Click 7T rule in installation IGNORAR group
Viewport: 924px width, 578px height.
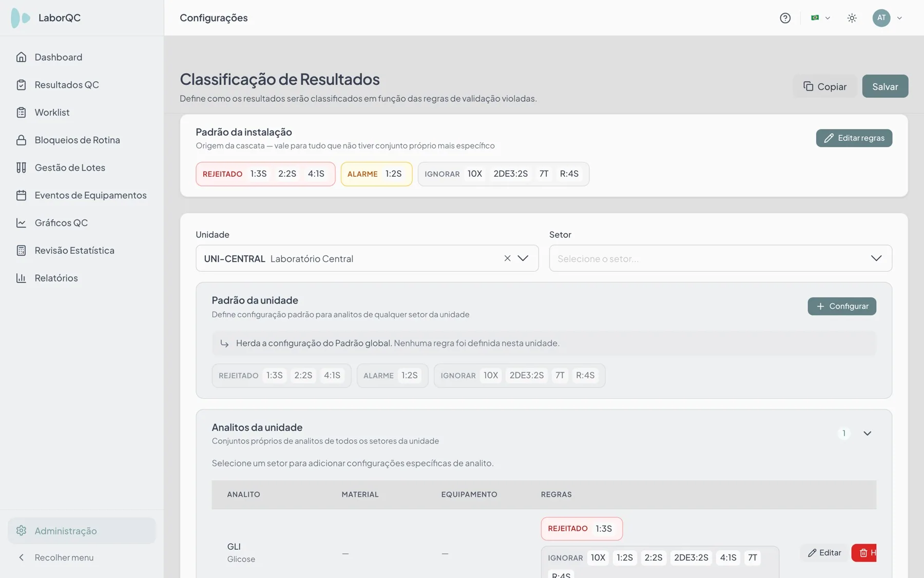(x=544, y=174)
